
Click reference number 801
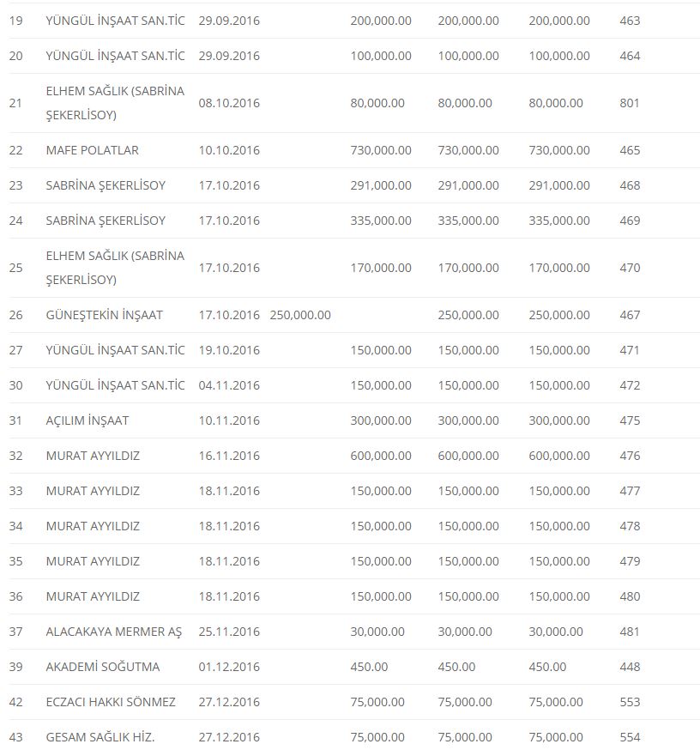click(629, 103)
